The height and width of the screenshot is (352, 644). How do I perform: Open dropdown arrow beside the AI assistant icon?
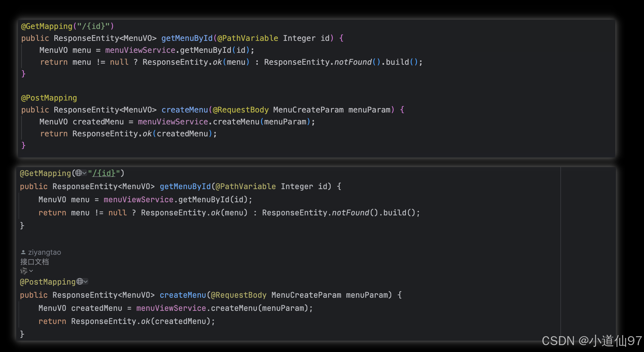31,271
